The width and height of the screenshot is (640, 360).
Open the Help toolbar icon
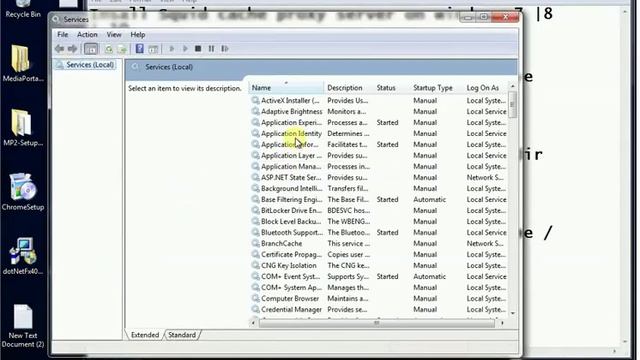pyautogui.click(x=140, y=49)
